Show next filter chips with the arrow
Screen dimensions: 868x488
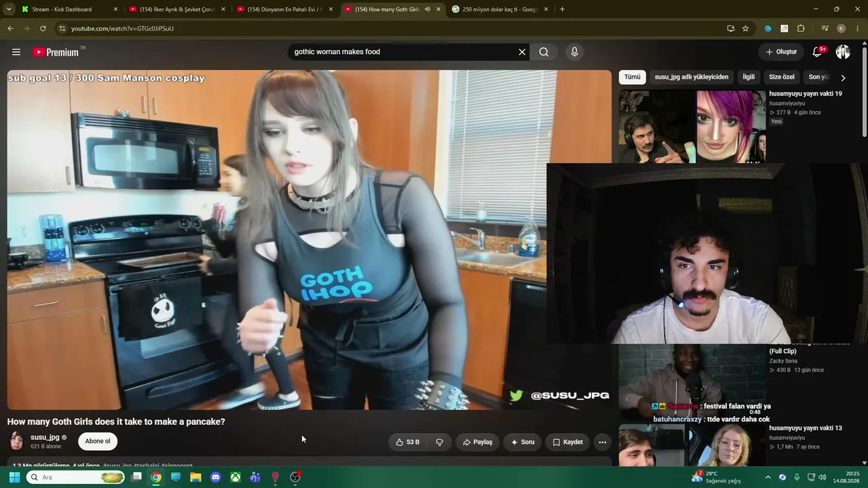[843, 77]
